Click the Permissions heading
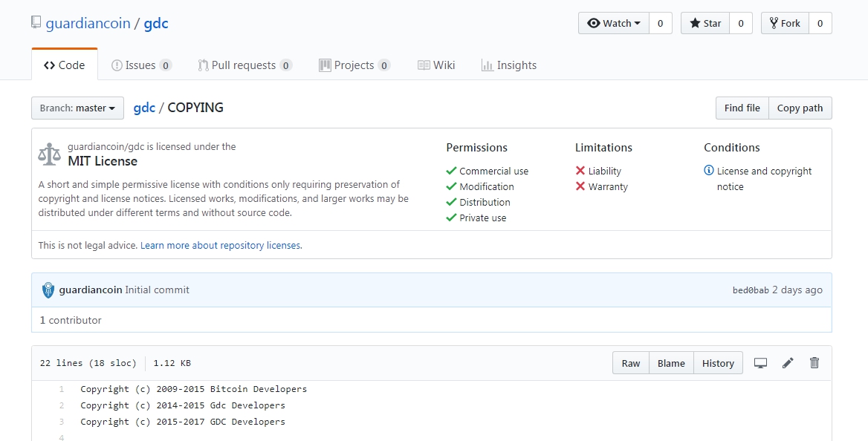 click(476, 148)
